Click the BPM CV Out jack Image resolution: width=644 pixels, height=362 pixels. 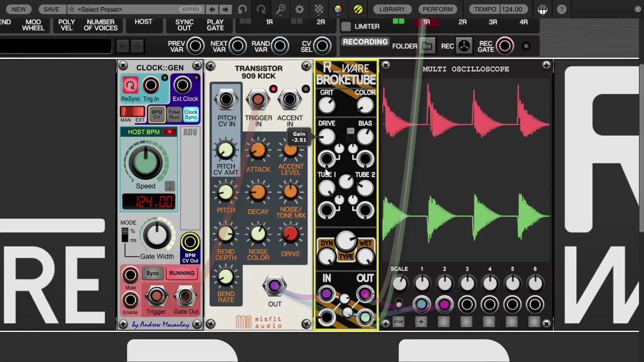(x=190, y=242)
